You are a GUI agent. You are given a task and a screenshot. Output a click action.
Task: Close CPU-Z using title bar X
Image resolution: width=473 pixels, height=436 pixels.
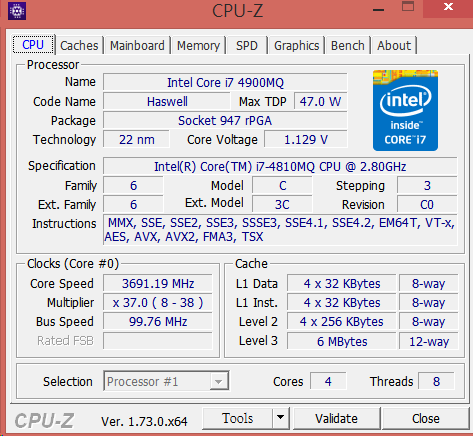(x=448, y=7)
